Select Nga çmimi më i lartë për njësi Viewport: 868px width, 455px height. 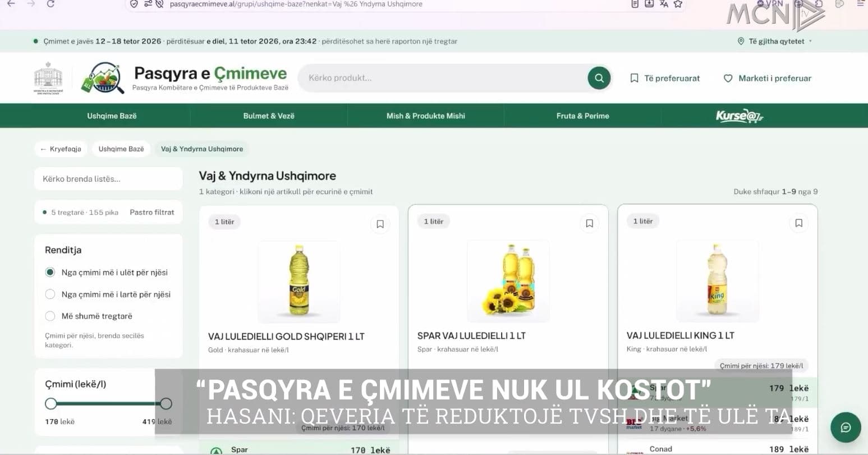[x=50, y=294]
